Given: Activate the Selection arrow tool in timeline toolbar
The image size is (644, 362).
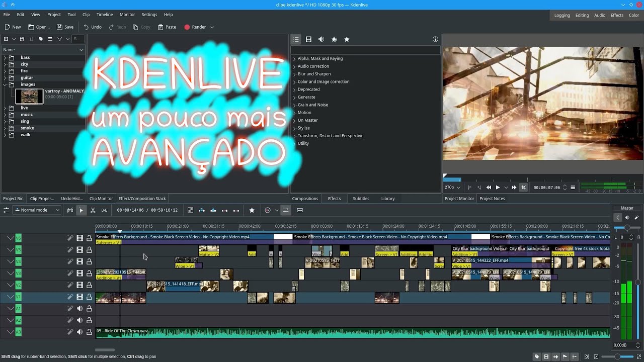Looking at the screenshot, I should pos(81,210).
